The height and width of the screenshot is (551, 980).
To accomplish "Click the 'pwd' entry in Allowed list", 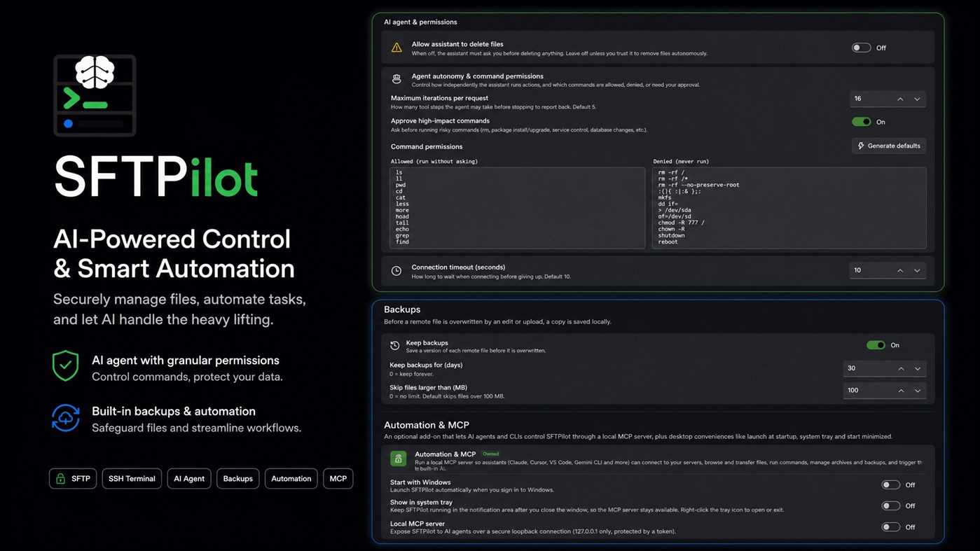I will tap(401, 185).
